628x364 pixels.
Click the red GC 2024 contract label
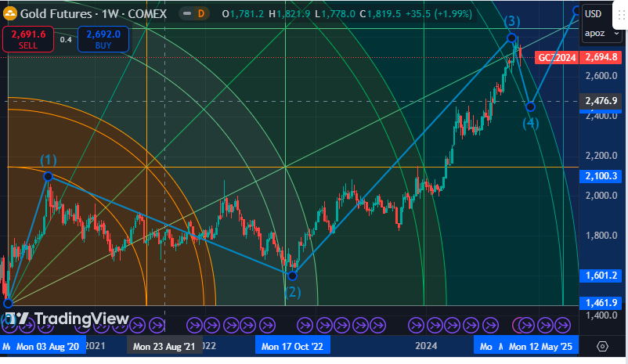click(557, 58)
